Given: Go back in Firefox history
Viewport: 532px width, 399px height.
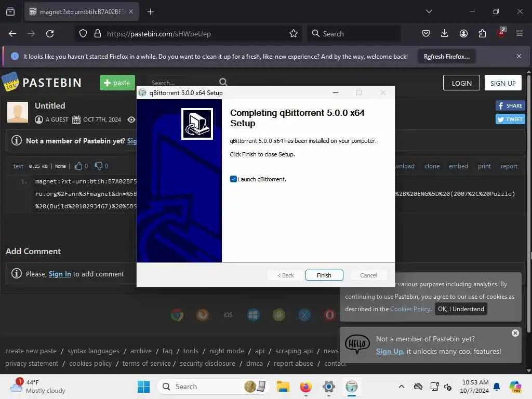Looking at the screenshot, I should [x=12, y=34].
